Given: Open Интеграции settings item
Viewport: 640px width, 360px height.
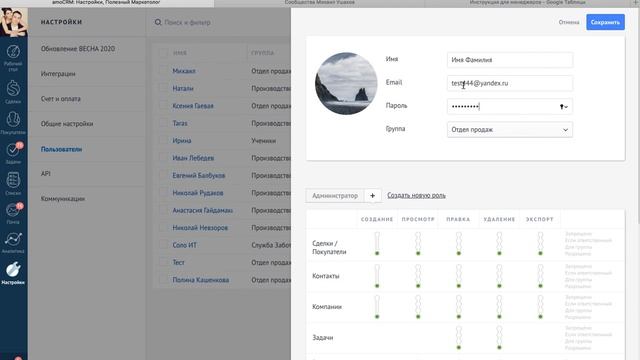Looking at the screenshot, I should tap(58, 74).
